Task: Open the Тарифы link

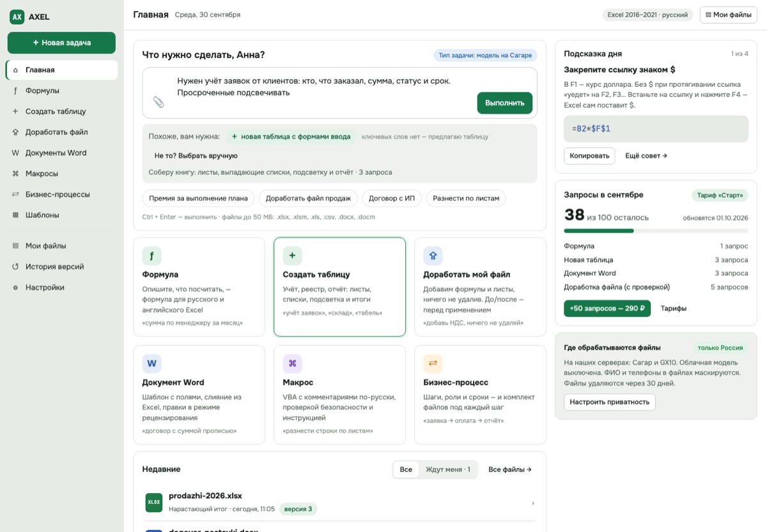Action: 674,308
